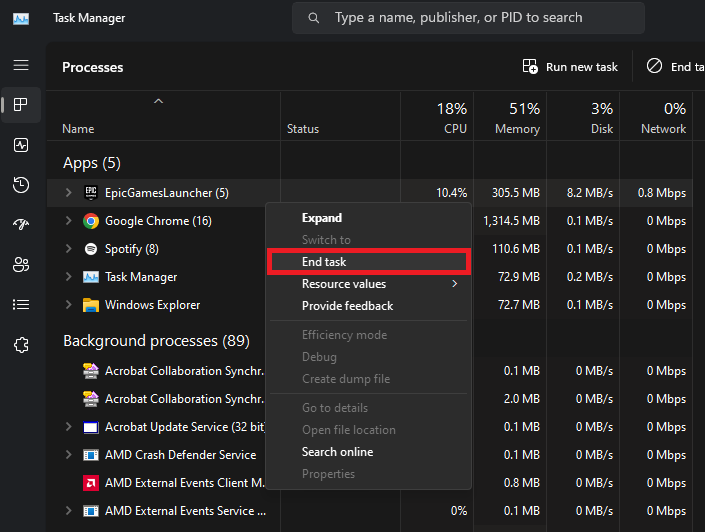Expand AMD External Events Service row
705x532 pixels.
(68, 511)
